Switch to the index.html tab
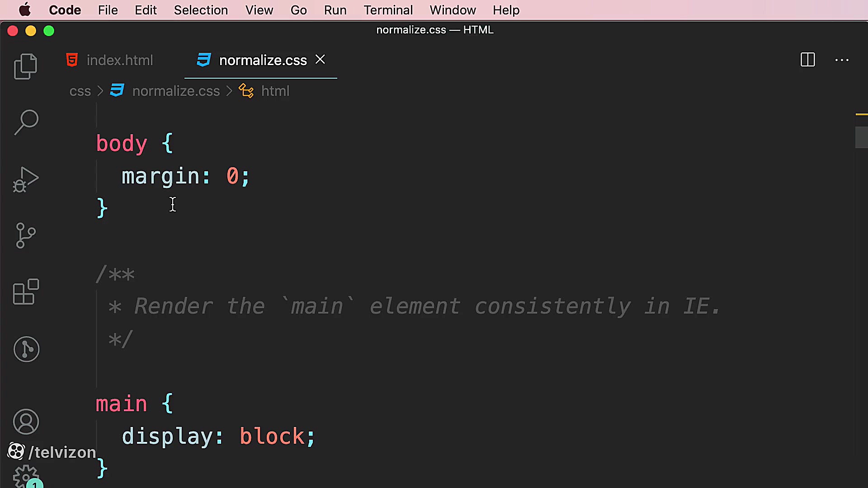Screen dimensions: 868x488 click(119, 60)
